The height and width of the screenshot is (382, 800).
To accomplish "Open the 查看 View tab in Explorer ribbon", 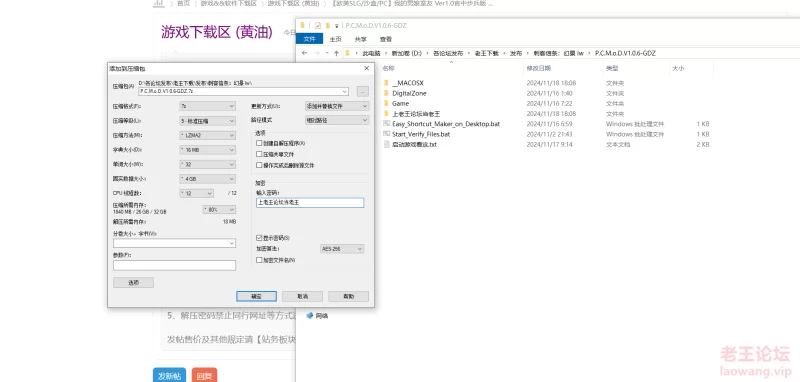I will pos(386,39).
